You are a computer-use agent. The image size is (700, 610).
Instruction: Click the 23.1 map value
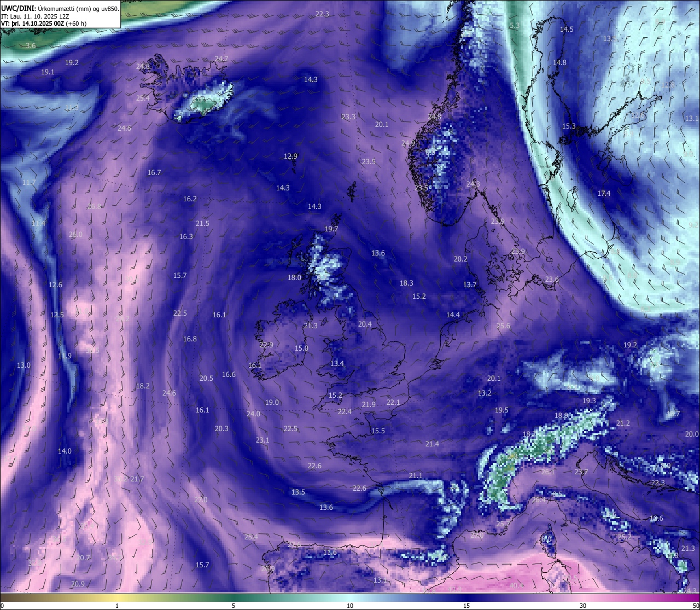(x=262, y=440)
